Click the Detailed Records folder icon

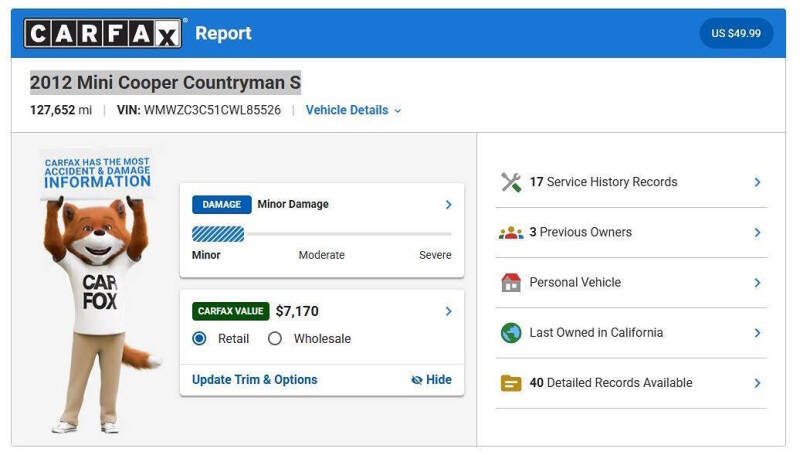(x=511, y=383)
